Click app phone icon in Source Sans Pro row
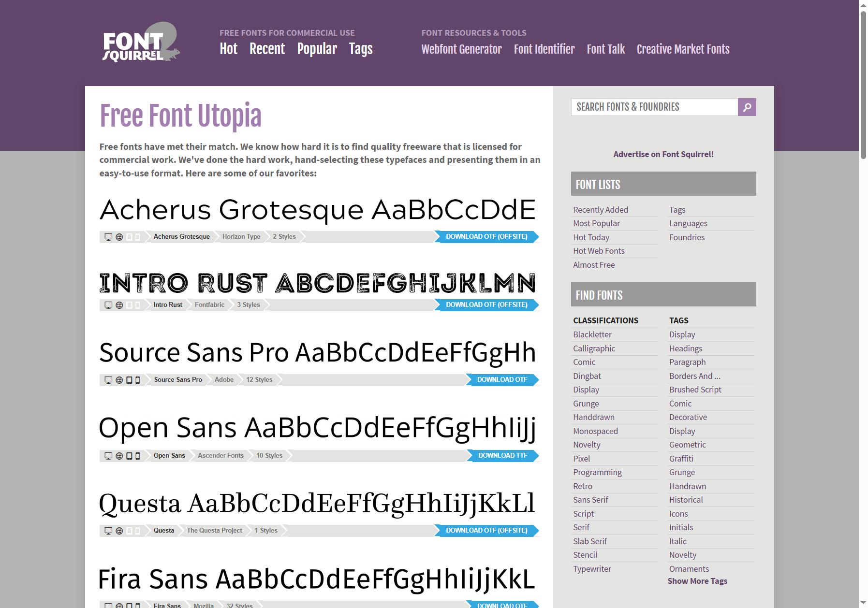Image resolution: width=868 pixels, height=608 pixels. point(138,380)
